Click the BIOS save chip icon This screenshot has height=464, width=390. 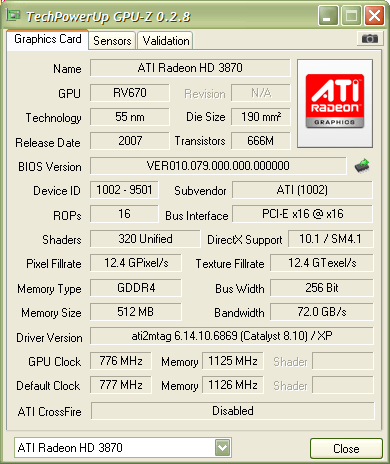tap(362, 166)
